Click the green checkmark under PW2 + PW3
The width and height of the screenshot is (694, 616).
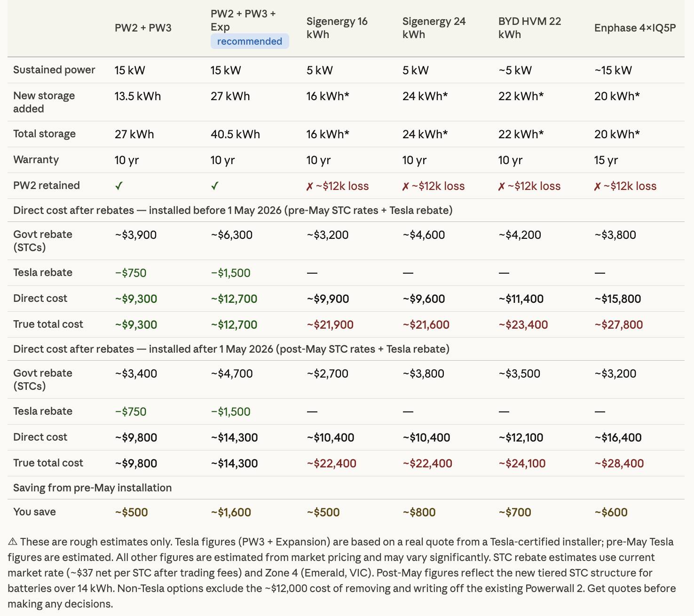(x=119, y=186)
